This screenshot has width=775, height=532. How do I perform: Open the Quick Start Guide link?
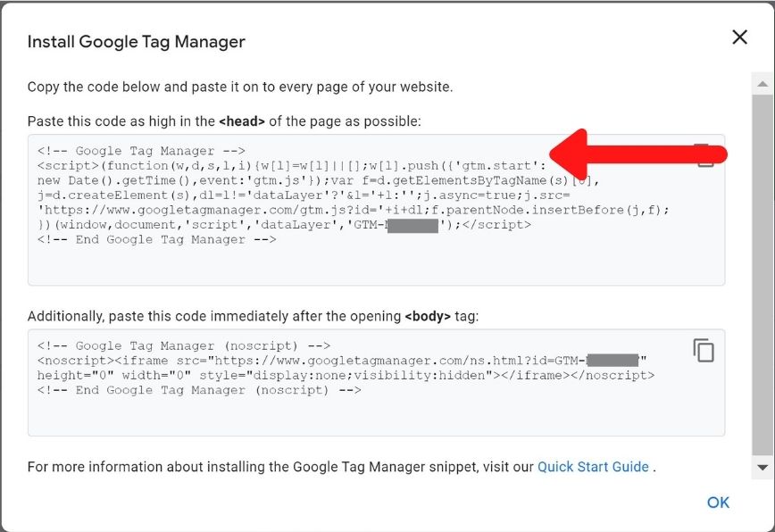point(593,467)
